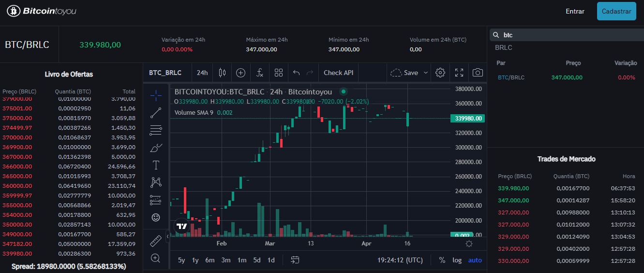Click the 15:58:20 market trade row
The width and height of the screenshot is (644, 273).
click(x=566, y=200)
